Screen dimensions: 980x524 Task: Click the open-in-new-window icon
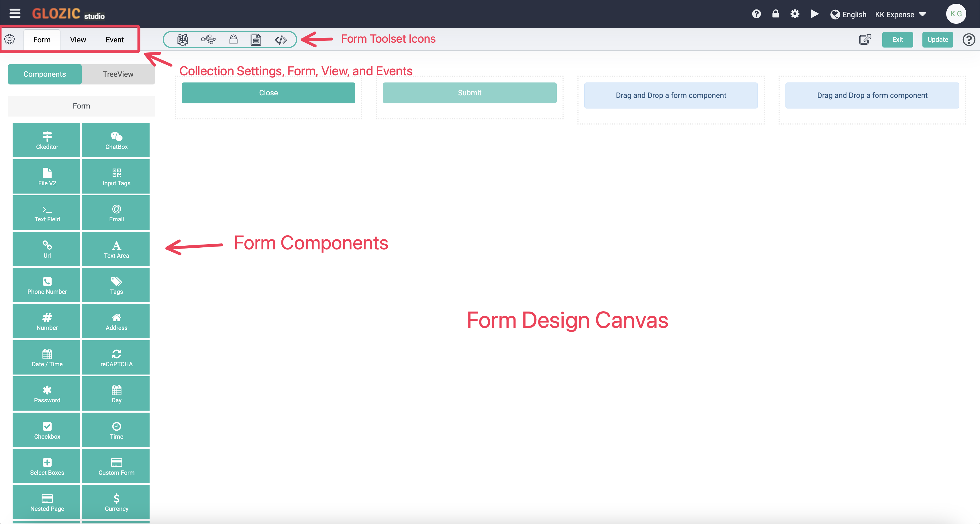(x=865, y=40)
